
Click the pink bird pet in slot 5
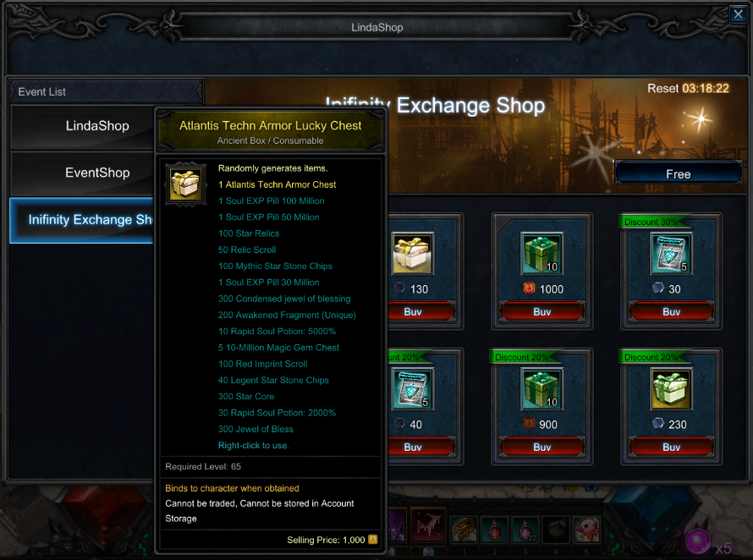[x=587, y=530]
